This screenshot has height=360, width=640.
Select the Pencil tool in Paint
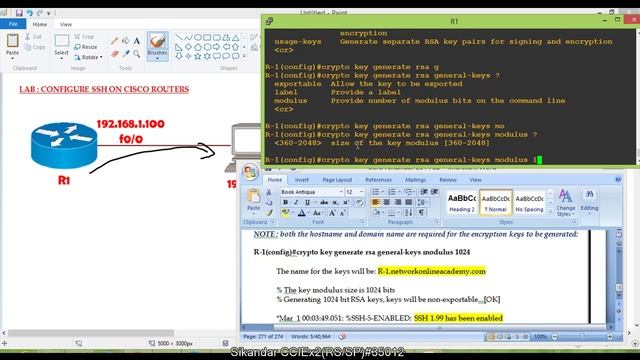tap(115, 41)
